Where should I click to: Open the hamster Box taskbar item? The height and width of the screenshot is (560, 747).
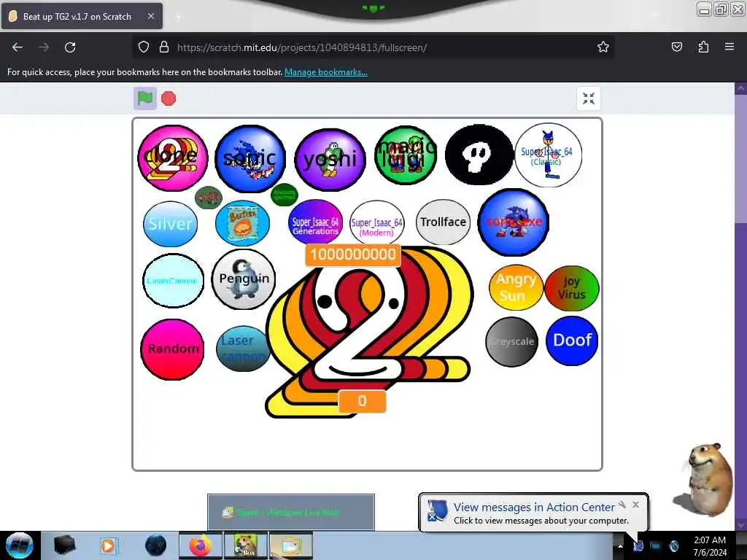click(245, 545)
